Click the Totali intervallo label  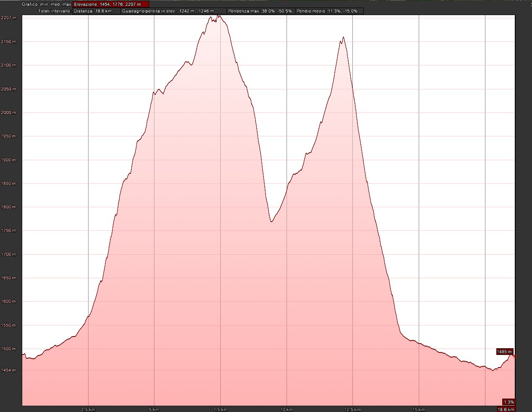55,11
